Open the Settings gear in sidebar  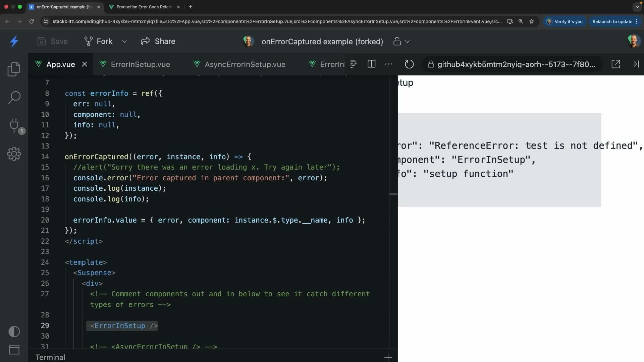(x=14, y=154)
